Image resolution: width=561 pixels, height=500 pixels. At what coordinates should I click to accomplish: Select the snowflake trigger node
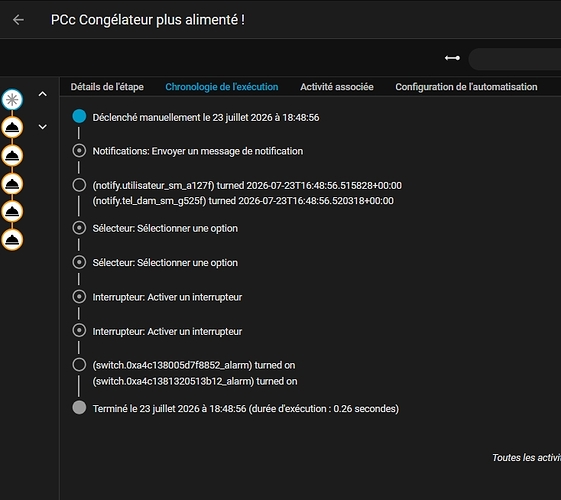(x=12, y=99)
